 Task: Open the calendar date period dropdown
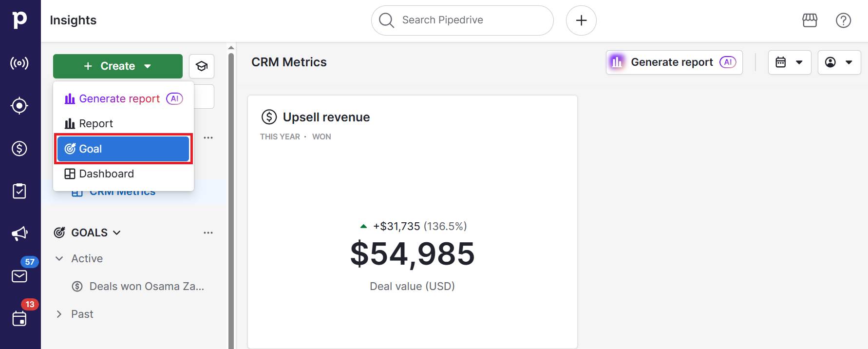point(789,62)
